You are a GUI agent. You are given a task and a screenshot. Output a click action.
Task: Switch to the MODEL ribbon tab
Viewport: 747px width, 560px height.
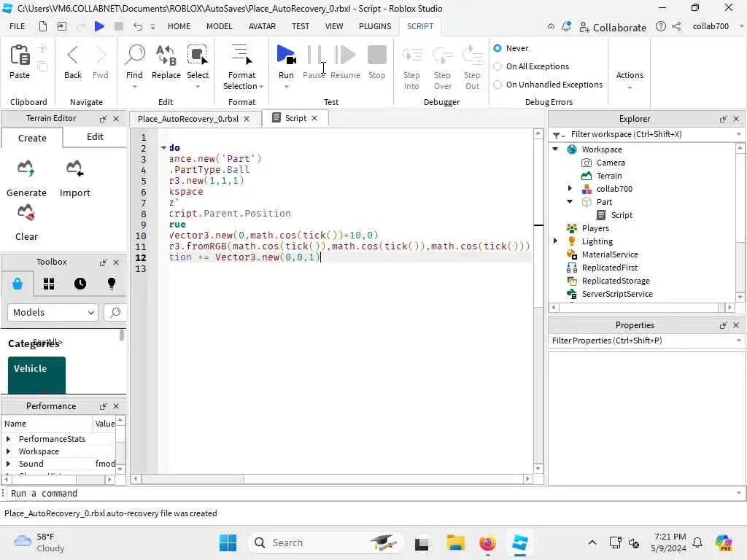pos(219,26)
